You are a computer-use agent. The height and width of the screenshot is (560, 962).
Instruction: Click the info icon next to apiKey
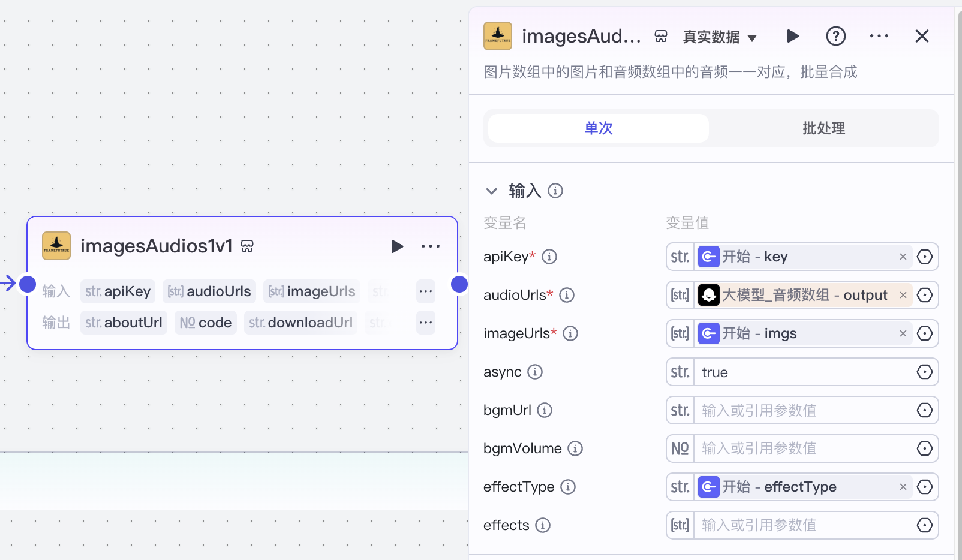(x=549, y=256)
